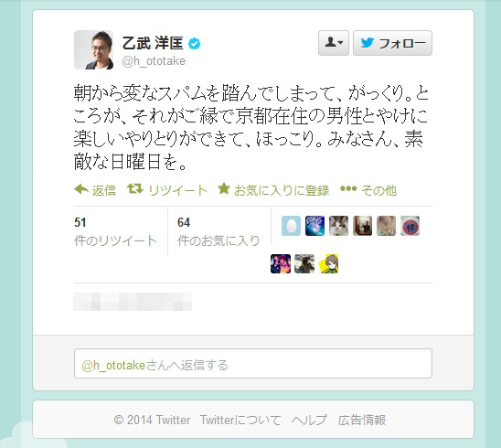This screenshot has height=448, width=501.
Task: Open the ヘルプ footer link
Action: coord(309,420)
